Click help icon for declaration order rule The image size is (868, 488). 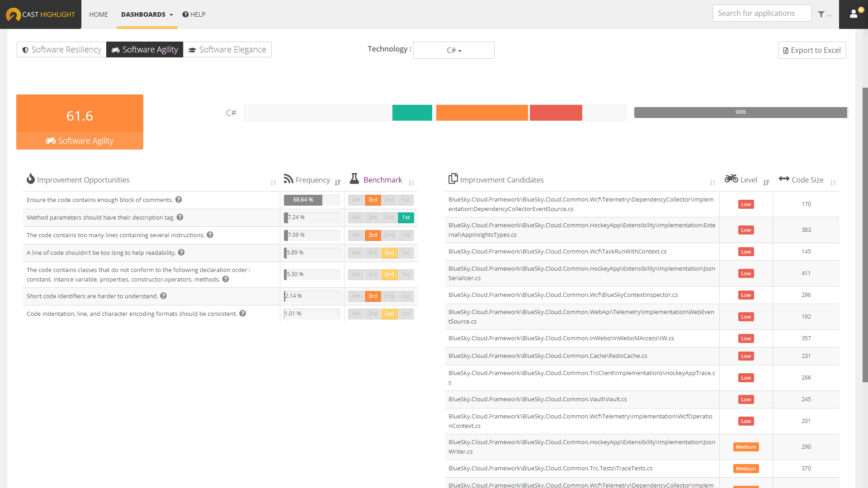coord(226,279)
